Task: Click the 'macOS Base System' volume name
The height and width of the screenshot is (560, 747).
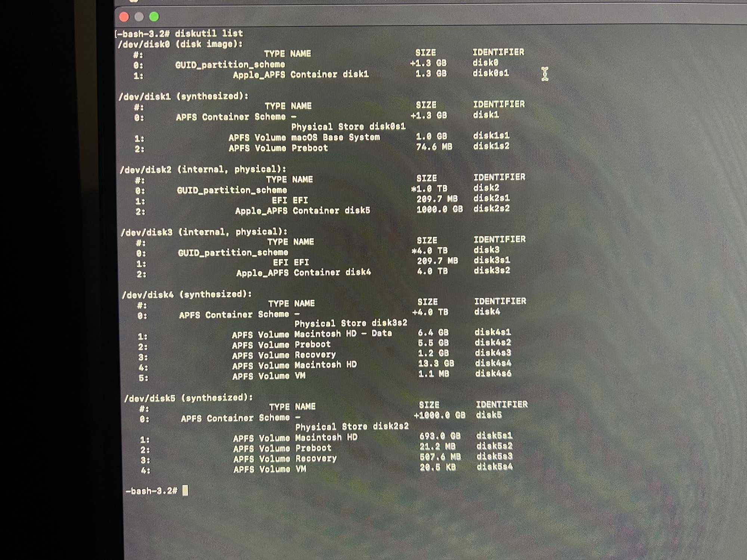Action: click(x=335, y=137)
